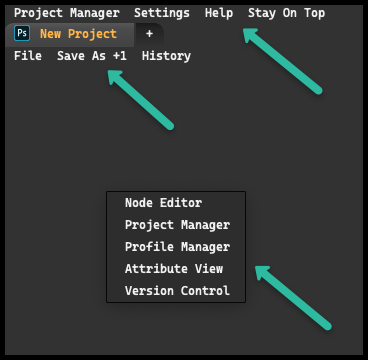This screenshot has height=360, width=368.
Task: Expand the File menu
Action: click(x=28, y=56)
